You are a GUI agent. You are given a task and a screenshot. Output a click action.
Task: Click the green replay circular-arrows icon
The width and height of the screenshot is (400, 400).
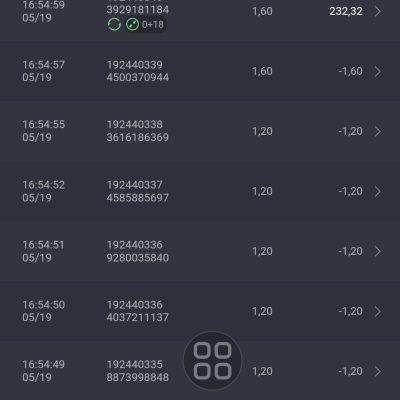114,24
